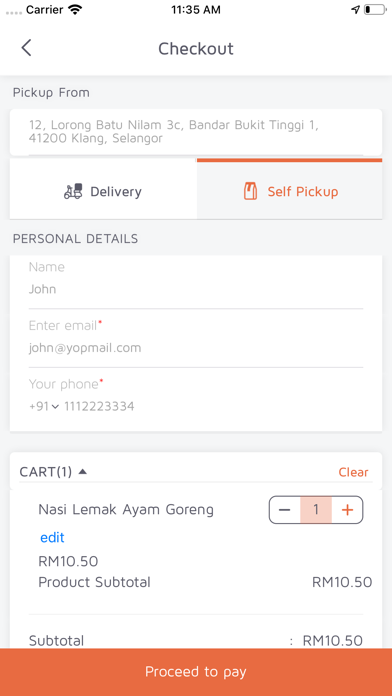392x696 pixels.
Task: Click the Wi-Fi status icon
Action: (76, 10)
